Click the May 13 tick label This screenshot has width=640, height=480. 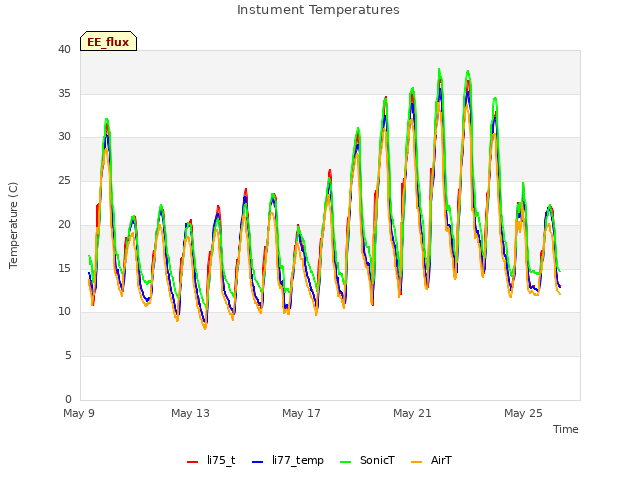pyautogui.click(x=190, y=413)
